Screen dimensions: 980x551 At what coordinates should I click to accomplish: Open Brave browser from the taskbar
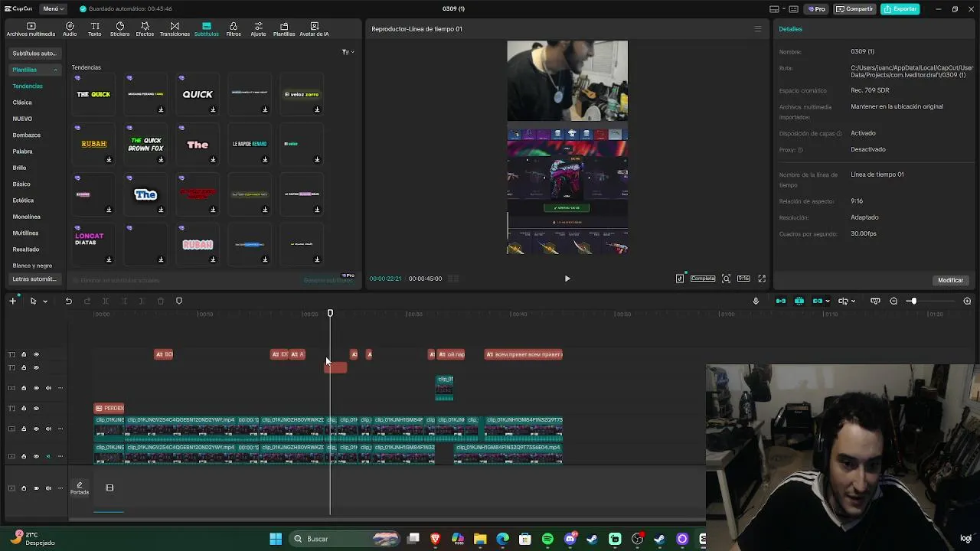(x=436, y=539)
